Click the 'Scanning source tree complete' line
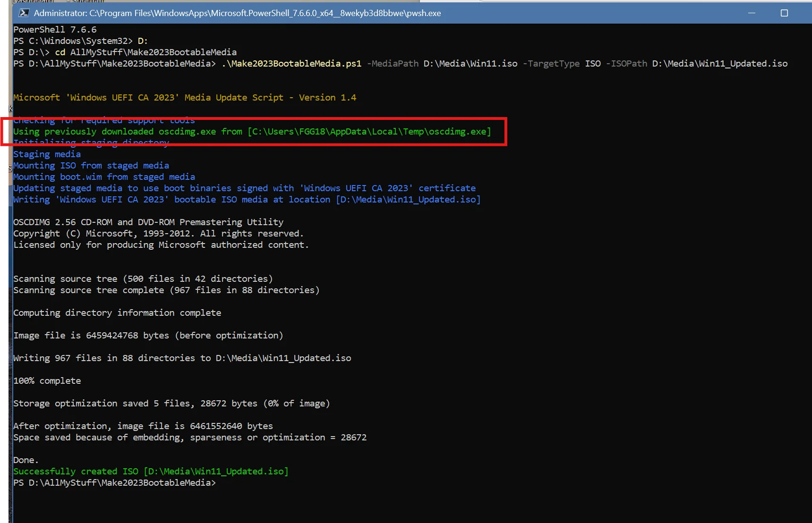 pos(166,290)
